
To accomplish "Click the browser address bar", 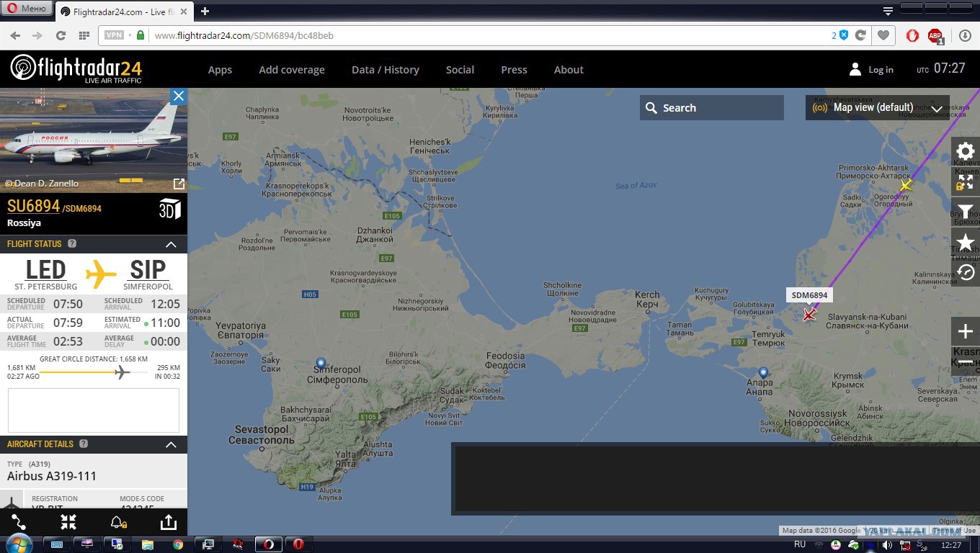I will 490,35.
